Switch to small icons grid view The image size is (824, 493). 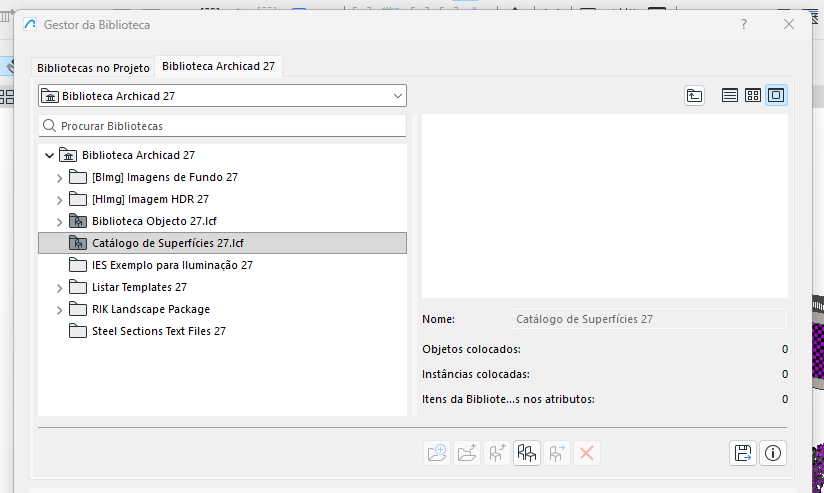pyautogui.click(x=753, y=95)
